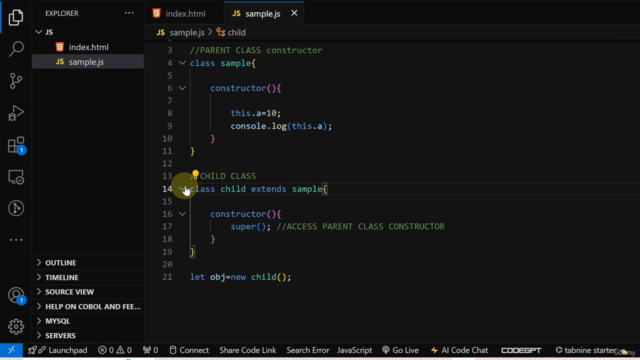Screen dimensions: 640x360
Task: Open the Git Graph timeline icon
Action: [x=16, y=208]
